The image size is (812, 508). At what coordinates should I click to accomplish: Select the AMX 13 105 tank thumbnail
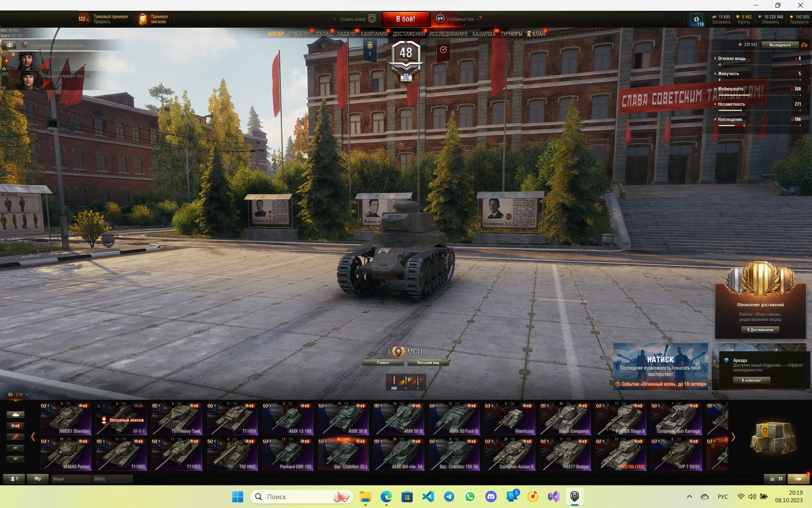point(288,419)
